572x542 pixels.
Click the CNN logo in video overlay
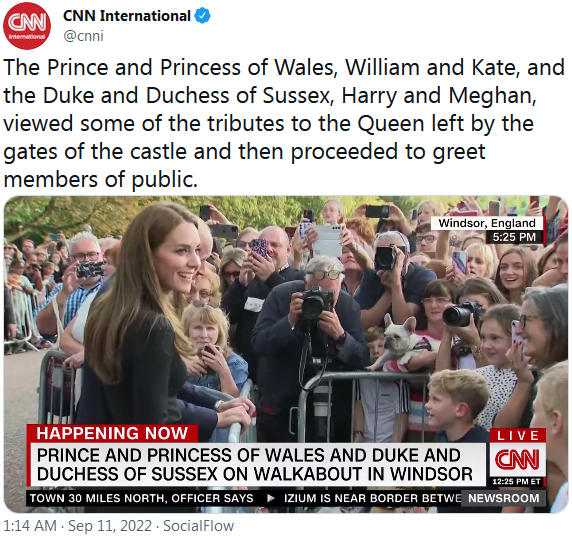tap(517, 460)
